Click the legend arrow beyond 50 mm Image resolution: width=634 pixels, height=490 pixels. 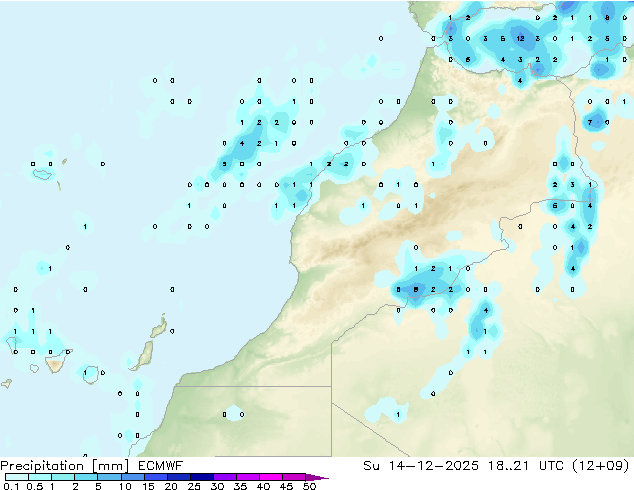point(317,477)
